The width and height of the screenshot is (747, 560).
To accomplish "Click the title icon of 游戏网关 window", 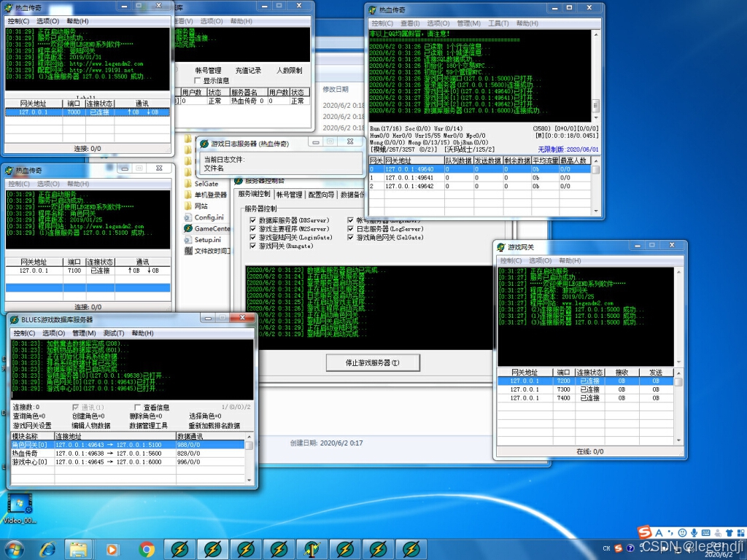I will point(501,247).
